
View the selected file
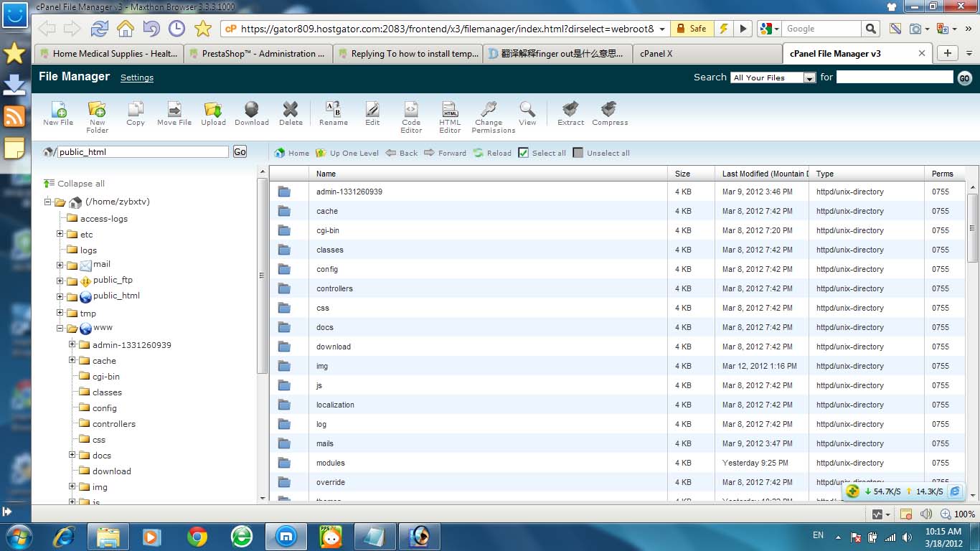[x=527, y=113]
